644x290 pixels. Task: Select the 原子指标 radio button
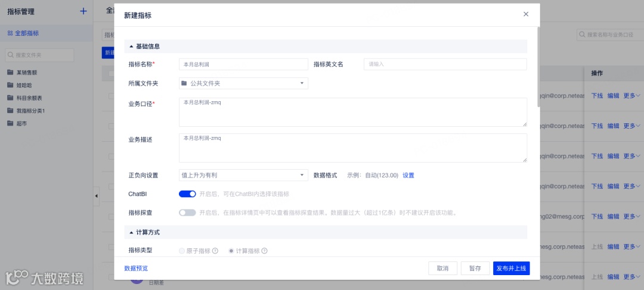pyautogui.click(x=182, y=251)
